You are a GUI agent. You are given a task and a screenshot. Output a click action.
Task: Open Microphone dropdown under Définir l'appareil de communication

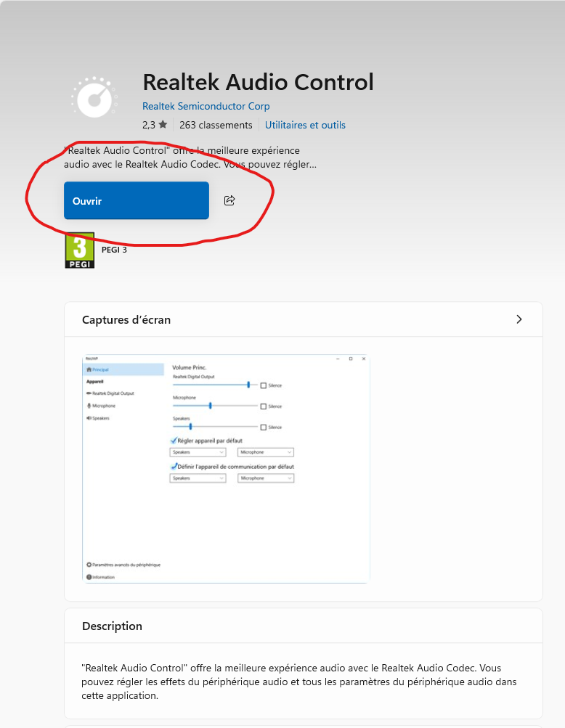coord(265,478)
